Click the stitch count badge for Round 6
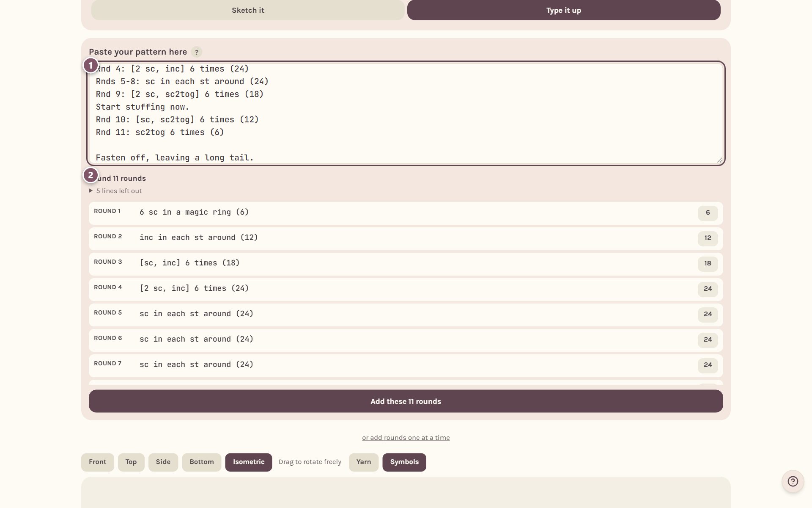 708,340
